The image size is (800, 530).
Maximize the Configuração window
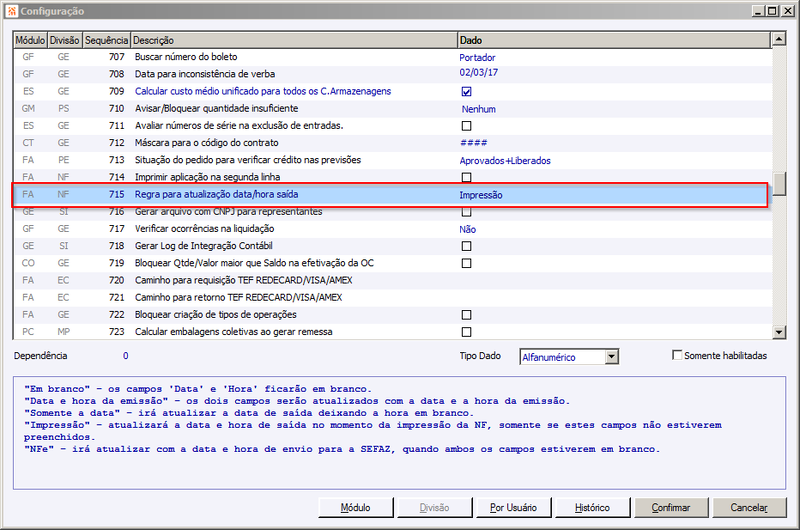coord(772,11)
